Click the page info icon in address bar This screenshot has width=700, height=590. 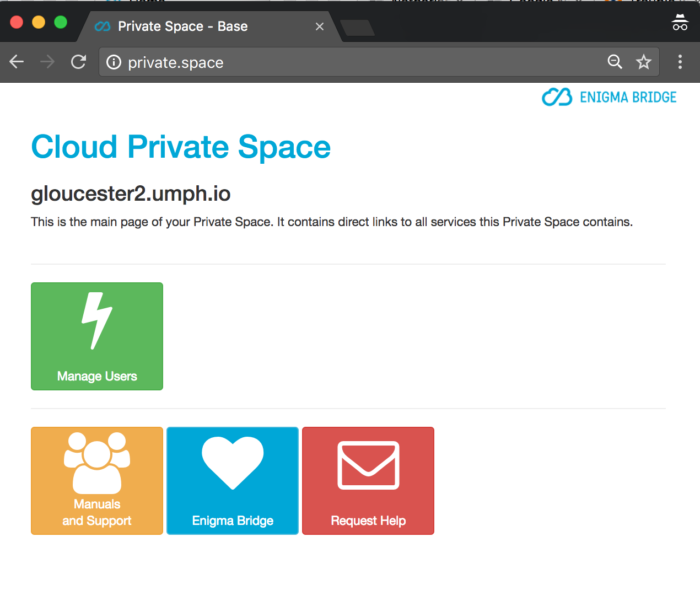114,62
